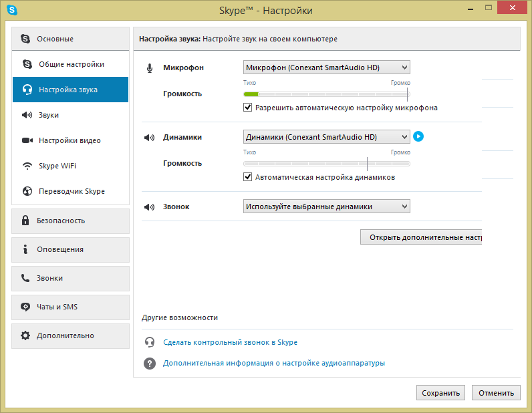Expand the Безопасность section
Screen dimensions: 532x413
[71, 221]
